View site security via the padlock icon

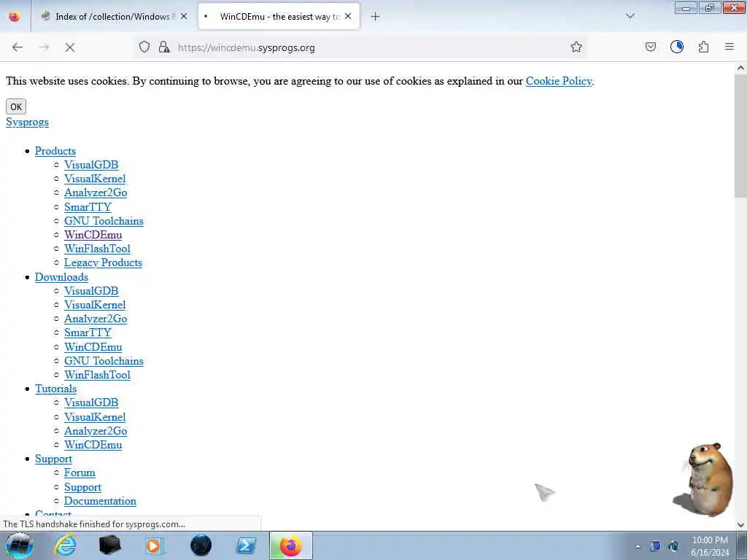click(164, 47)
